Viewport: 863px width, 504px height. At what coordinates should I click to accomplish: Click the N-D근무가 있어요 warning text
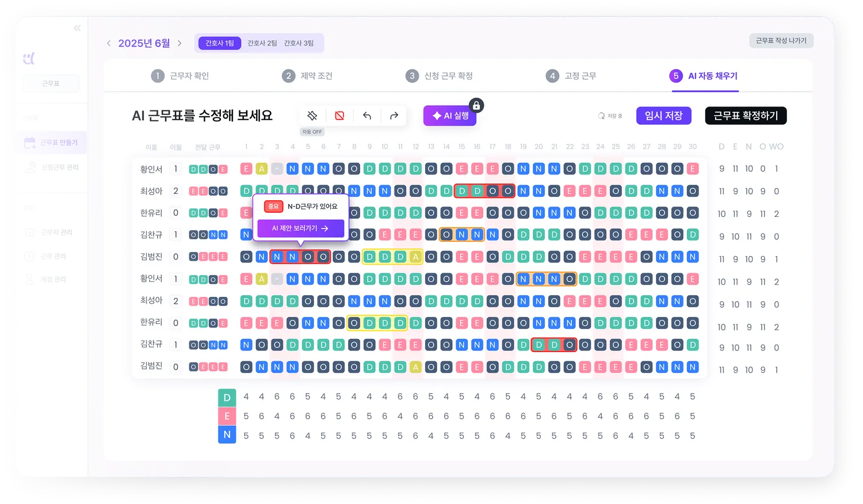[312, 206]
